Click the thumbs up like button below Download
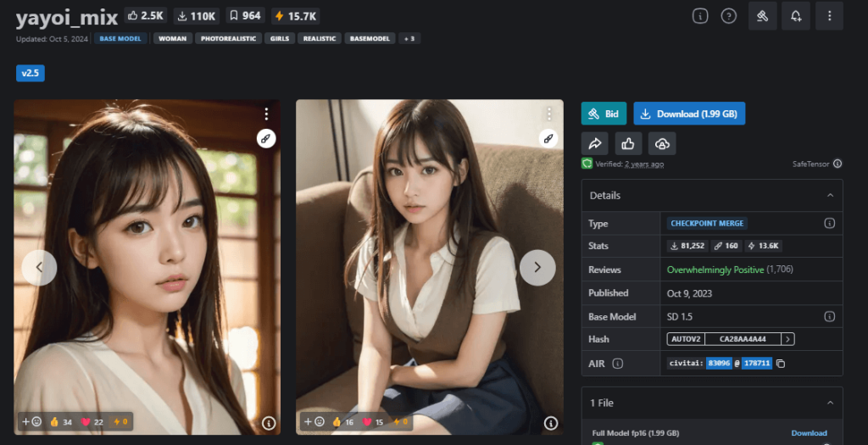 [628, 143]
